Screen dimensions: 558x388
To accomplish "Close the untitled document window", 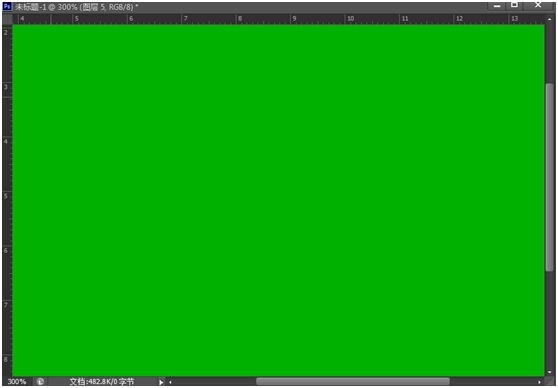I will 538,5.
